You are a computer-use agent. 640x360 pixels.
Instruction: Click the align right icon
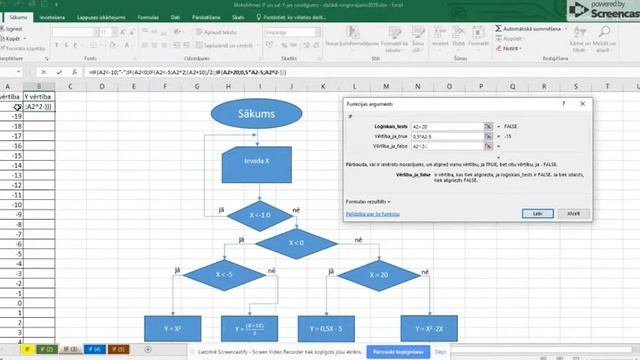(164, 45)
